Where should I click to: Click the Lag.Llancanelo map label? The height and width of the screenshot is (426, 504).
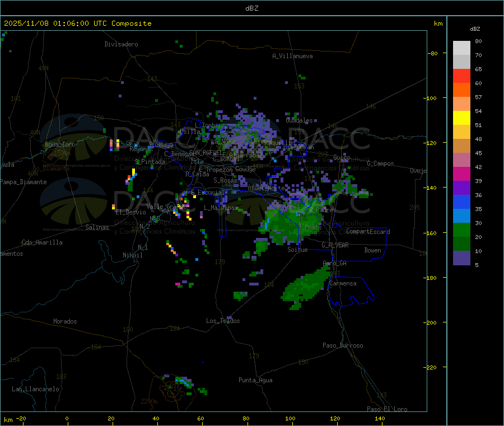35,389
